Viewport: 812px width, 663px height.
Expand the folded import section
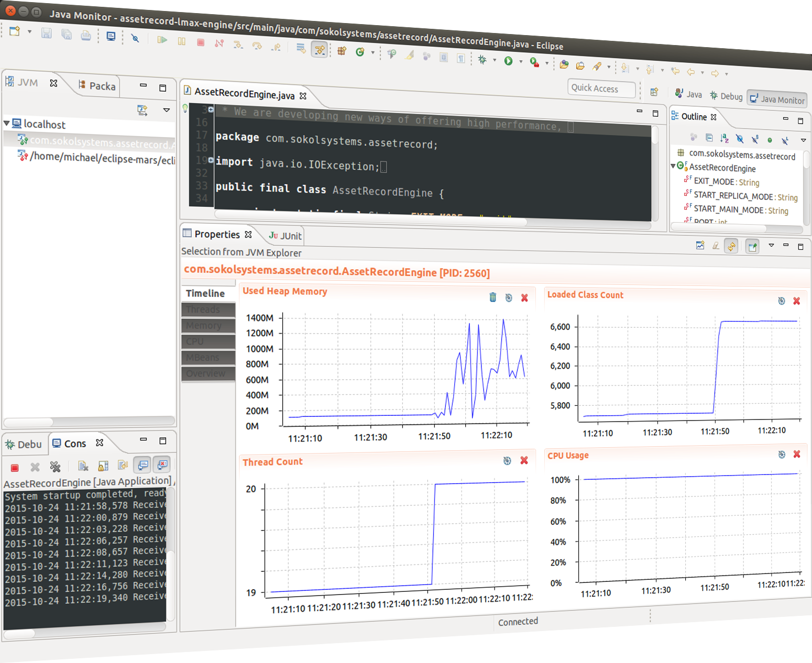pyautogui.click(x=211, y=160)
